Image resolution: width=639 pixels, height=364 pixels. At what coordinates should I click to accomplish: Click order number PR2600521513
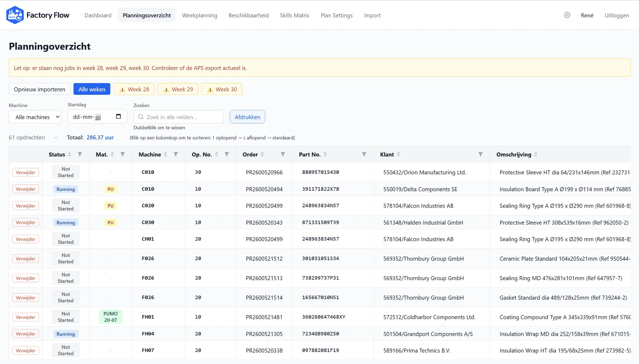tap(264, 278)
